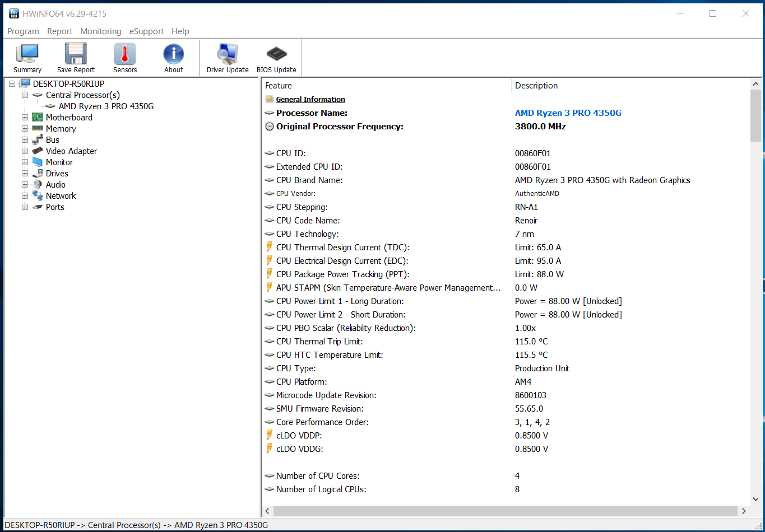Collapse the Central Processor(s) node
Image resolution: width=765 pixels, height=532 pixels.
pos(25,95)
